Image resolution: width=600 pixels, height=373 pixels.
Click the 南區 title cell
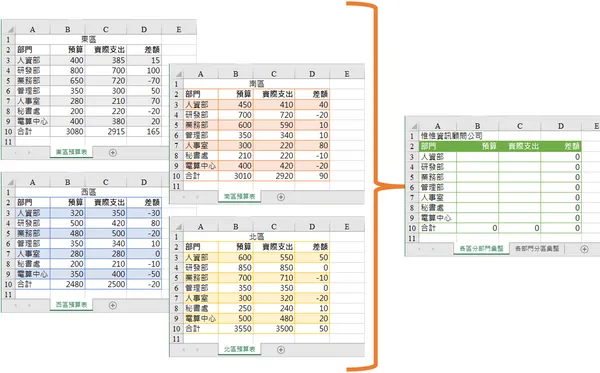256,84
